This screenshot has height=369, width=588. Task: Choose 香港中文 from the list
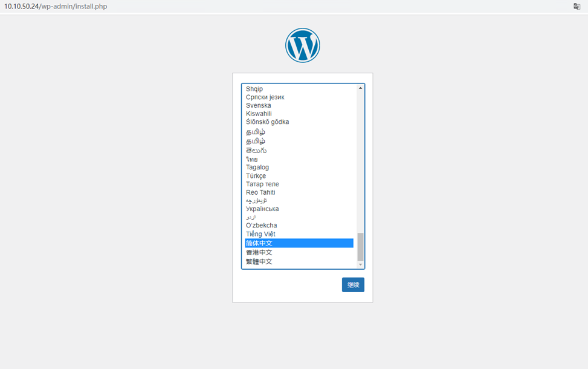[299, 252]
